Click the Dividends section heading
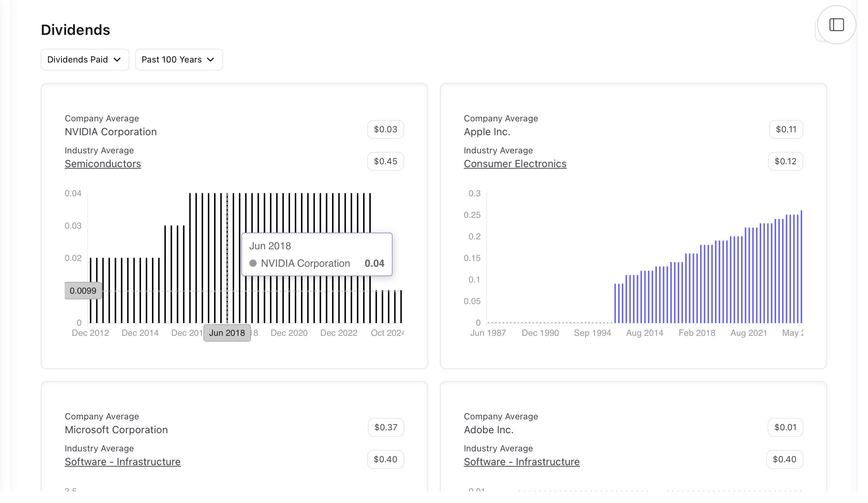Image resolution: width=868 pixels, height=503 pixels. pos(76,30)
